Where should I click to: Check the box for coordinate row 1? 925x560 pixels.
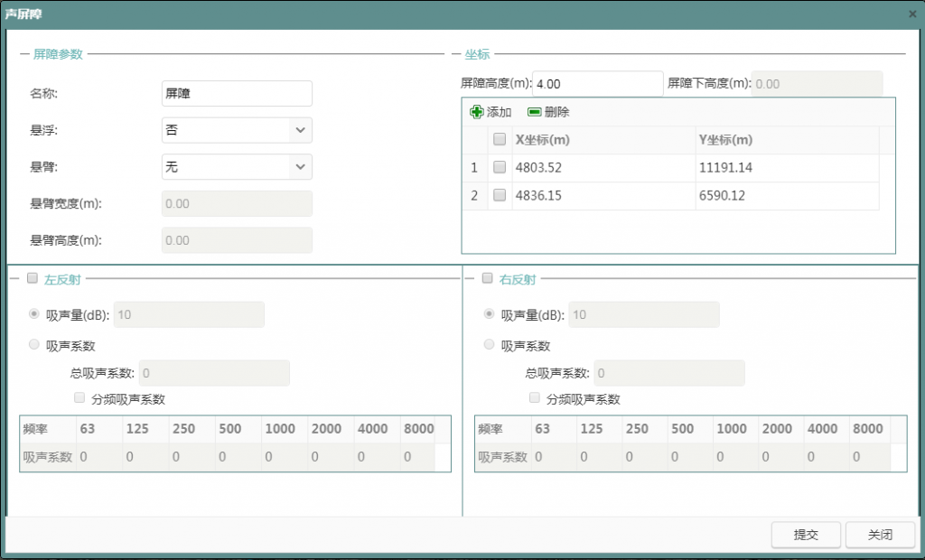tap(500, 167)
